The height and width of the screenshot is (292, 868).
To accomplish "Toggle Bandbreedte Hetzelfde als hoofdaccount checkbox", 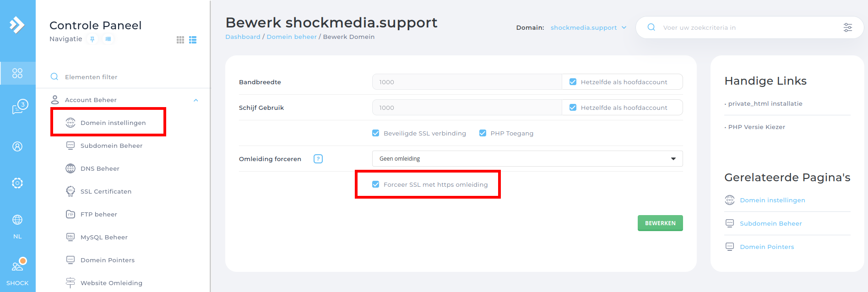I will pyautogui.click(x=573, y=82).
